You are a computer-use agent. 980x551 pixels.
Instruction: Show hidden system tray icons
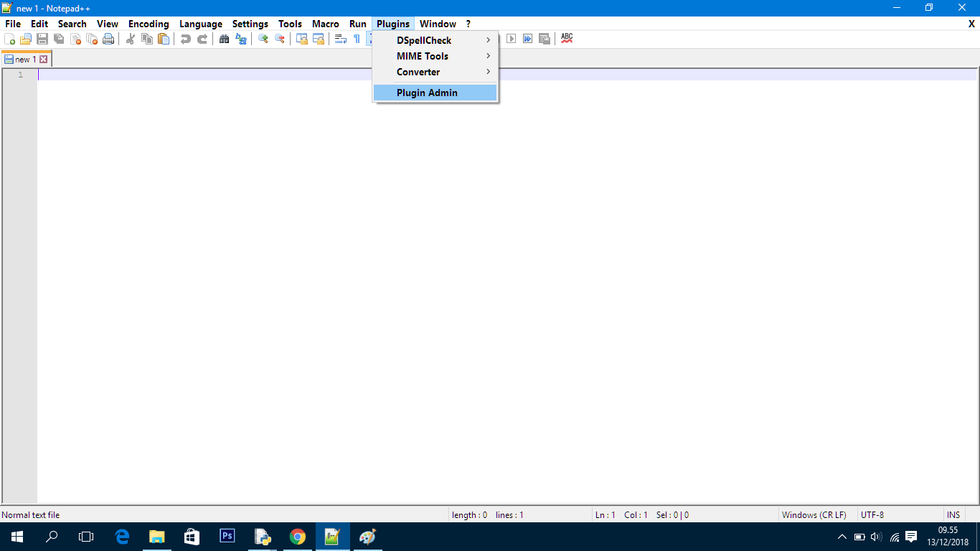[x=842, y=537]
